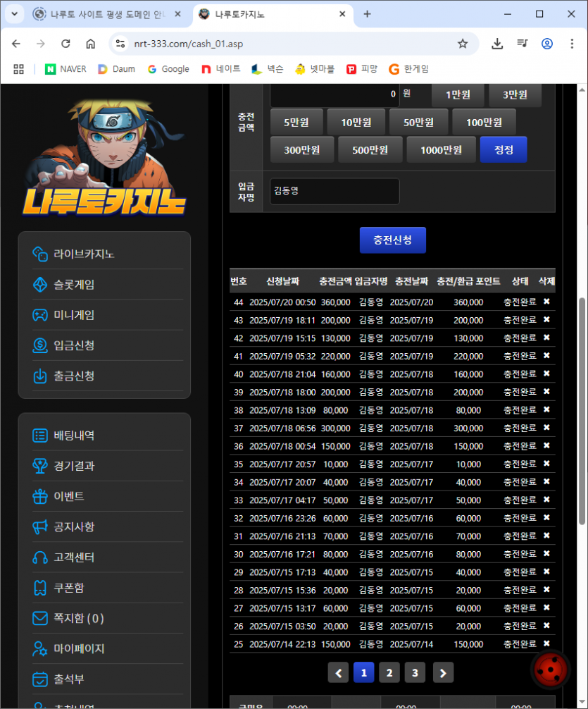Go to page 2 of charge history
Screen dimensions: 588x709
point(389,673)
